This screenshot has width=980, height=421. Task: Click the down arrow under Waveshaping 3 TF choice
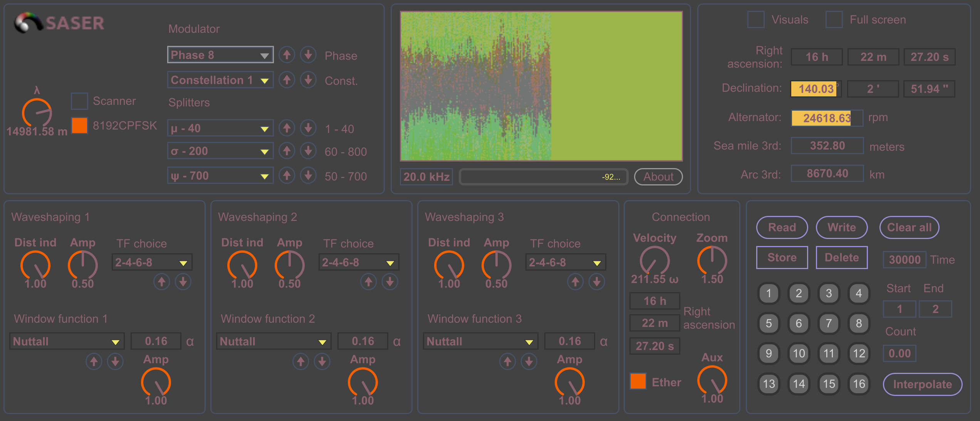(x=597, y=282)
